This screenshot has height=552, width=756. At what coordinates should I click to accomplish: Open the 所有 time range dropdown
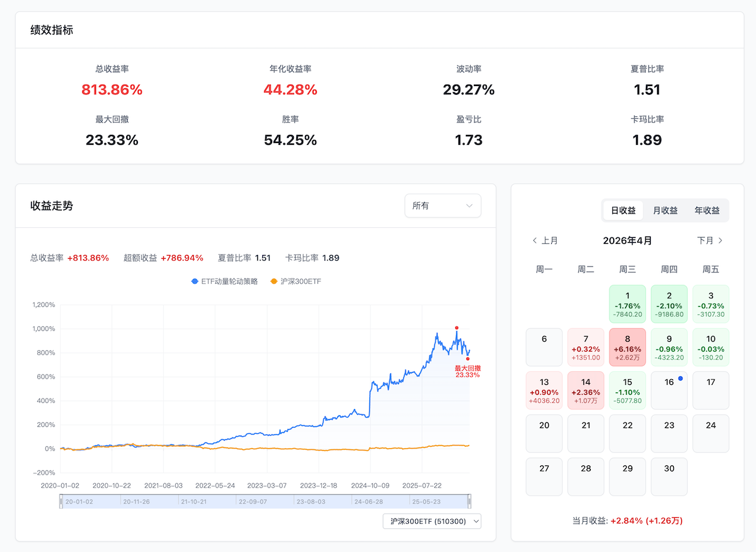pyautogui.click(x=442, y=205)
